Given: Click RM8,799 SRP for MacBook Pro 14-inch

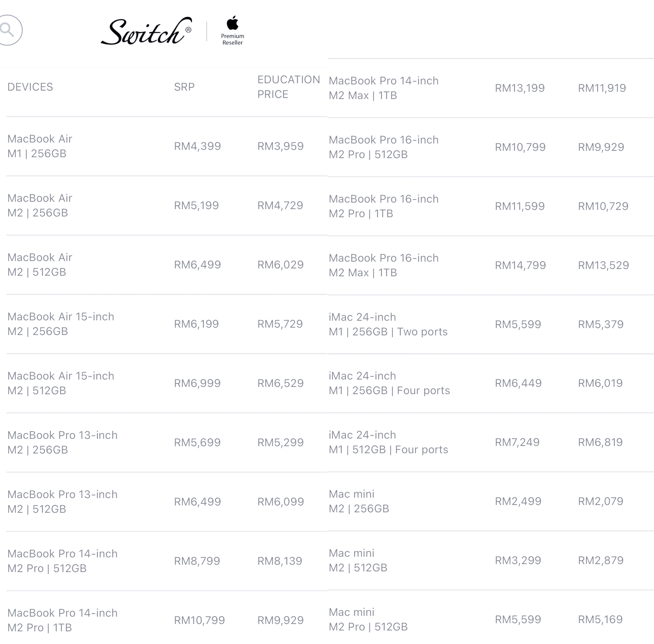Looking at the screenshot, I should (x=197, y=561).
